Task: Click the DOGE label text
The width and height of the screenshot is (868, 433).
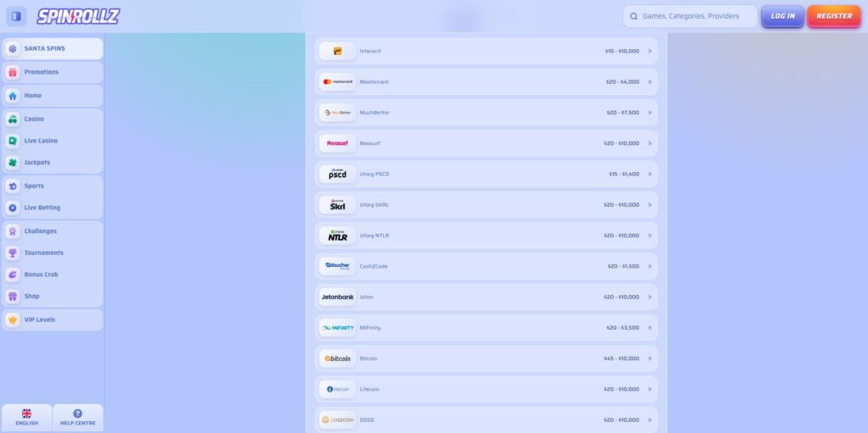Action: coord(367,419)
